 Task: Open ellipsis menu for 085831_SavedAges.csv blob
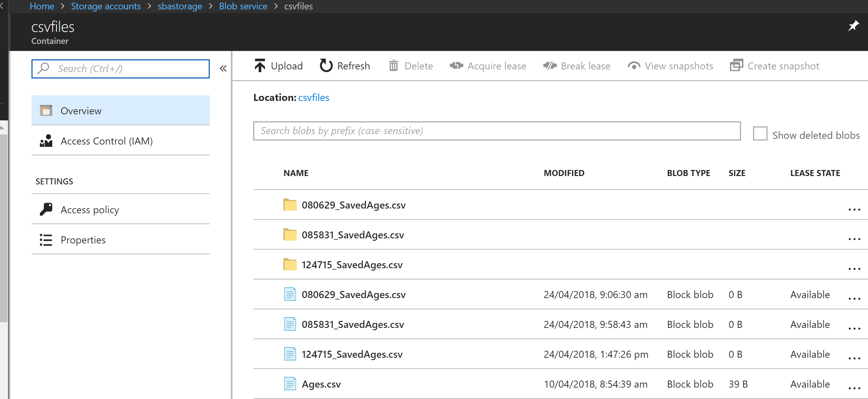pos(854,329)
